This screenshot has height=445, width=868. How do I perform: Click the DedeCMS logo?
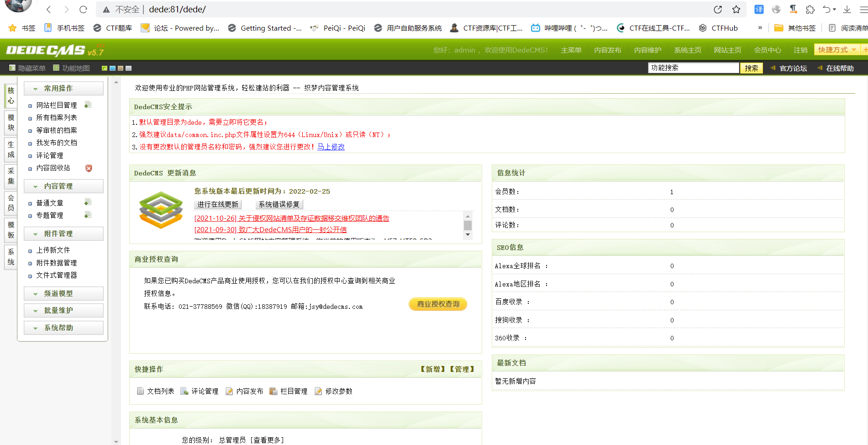pos(55,50)
